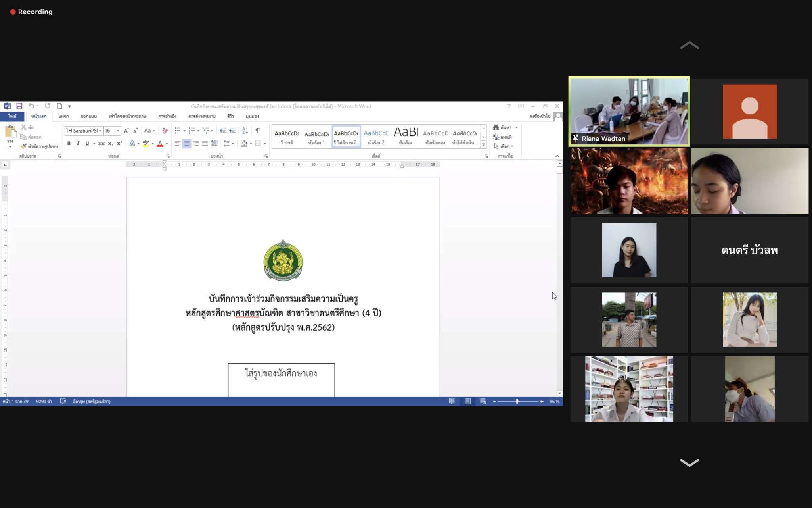Open the TH SarabunPSI font name dropdown
The height and width of the screenshot is (508, 812).
point(100,131)
